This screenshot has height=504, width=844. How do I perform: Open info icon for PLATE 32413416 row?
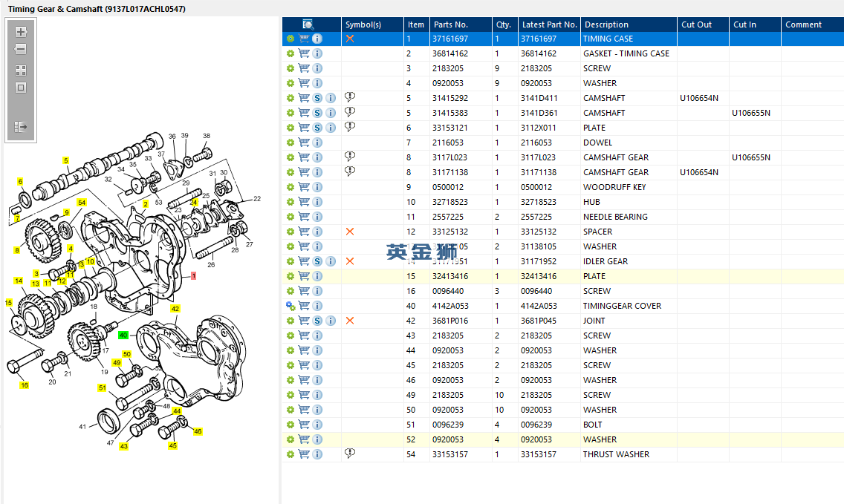pyautogui.click(x=317, y=276)
